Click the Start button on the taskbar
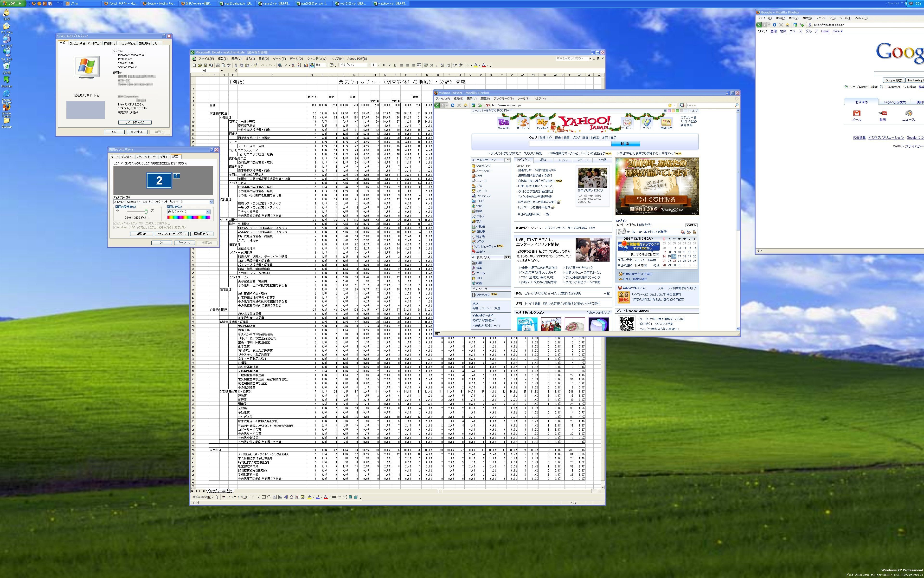Viewport: 924px width, 578px height. point(13,3)
